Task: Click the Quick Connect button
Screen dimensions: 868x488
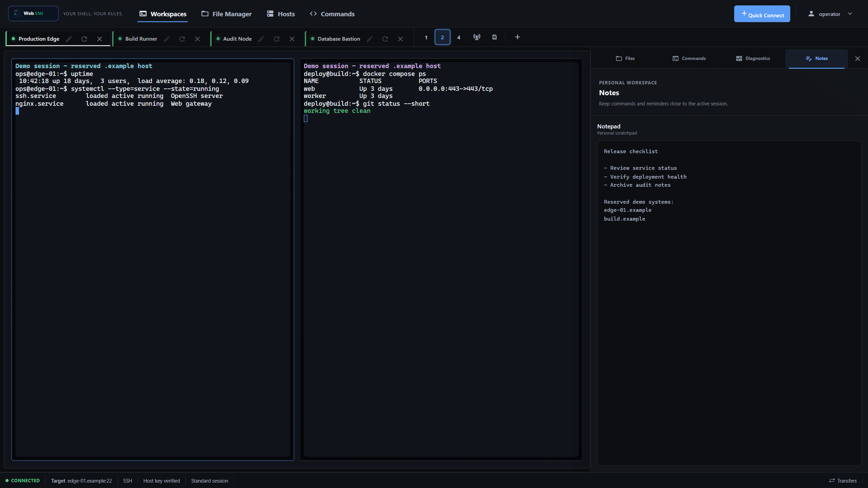Action: coord(762,14)
